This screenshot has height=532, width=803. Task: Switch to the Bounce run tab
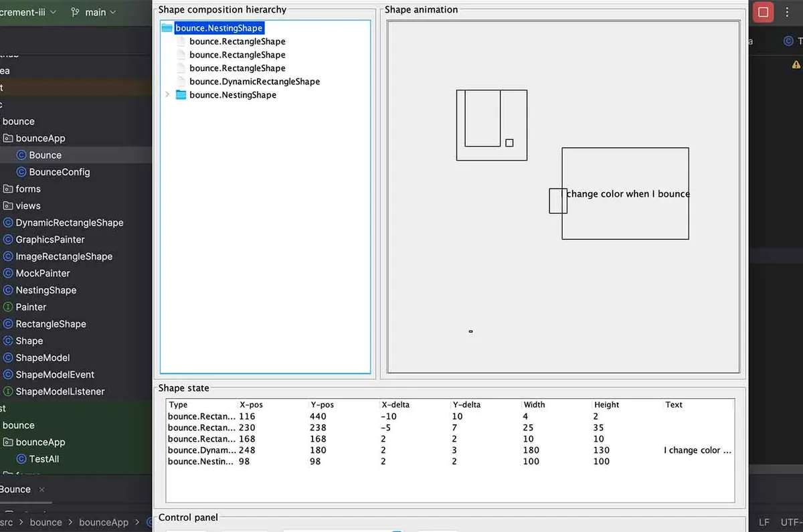point(15,489)
